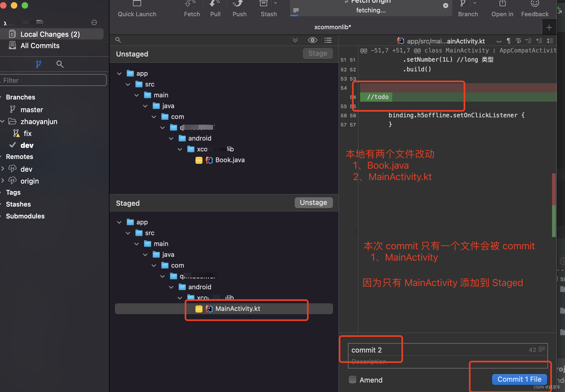This screenshot has width=565, height=392.
Task: Cancel the fetching progress bar
Action: click(x=445, y=5)
